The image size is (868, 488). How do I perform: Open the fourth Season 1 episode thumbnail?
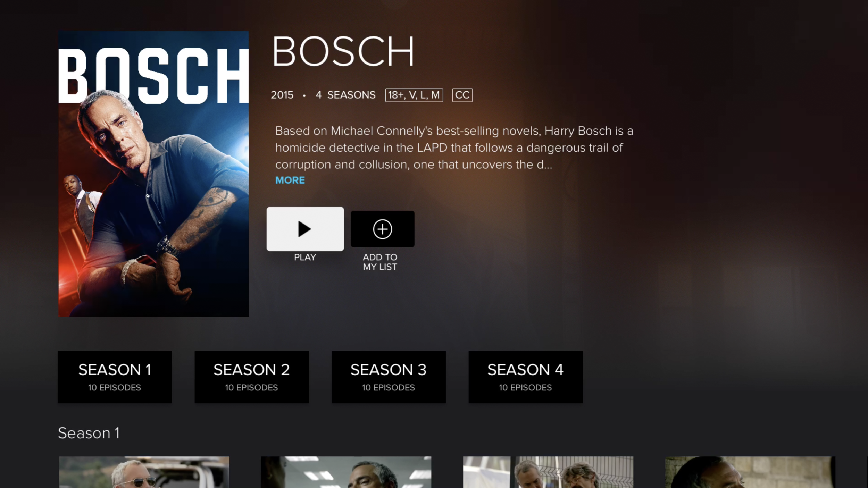pos(750,472)
